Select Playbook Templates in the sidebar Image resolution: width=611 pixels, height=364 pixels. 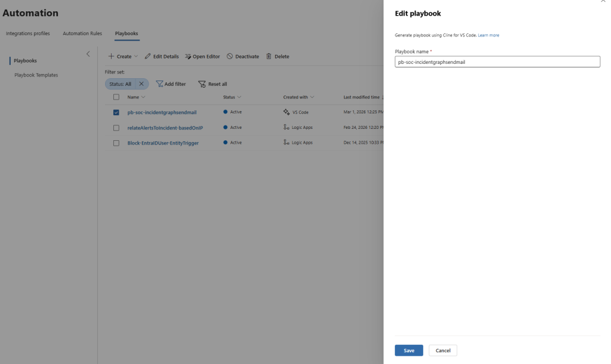pos(36,75)
